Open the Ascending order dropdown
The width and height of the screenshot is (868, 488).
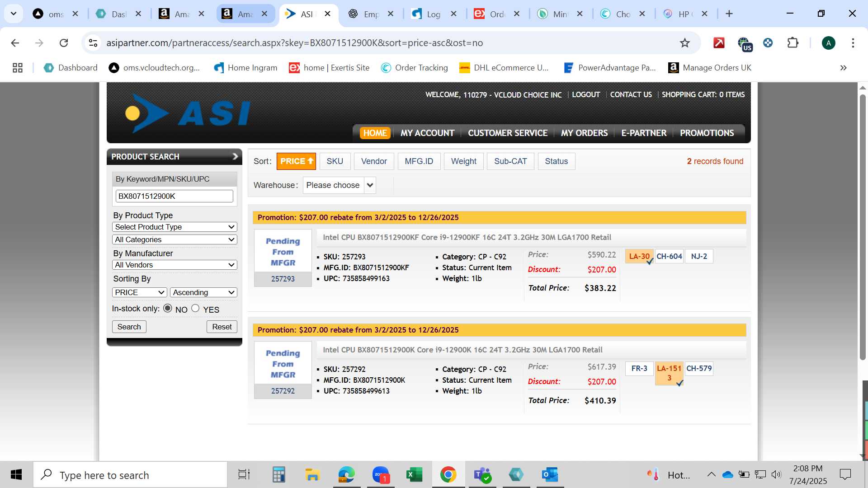coord(203,292)
